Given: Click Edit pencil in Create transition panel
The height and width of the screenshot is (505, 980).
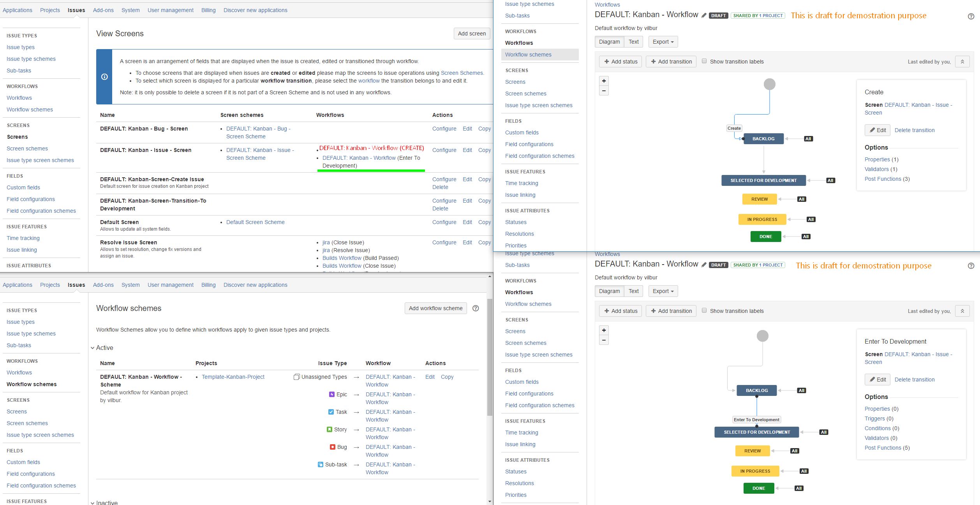Looking at the screenshot, I should [877, 130].
